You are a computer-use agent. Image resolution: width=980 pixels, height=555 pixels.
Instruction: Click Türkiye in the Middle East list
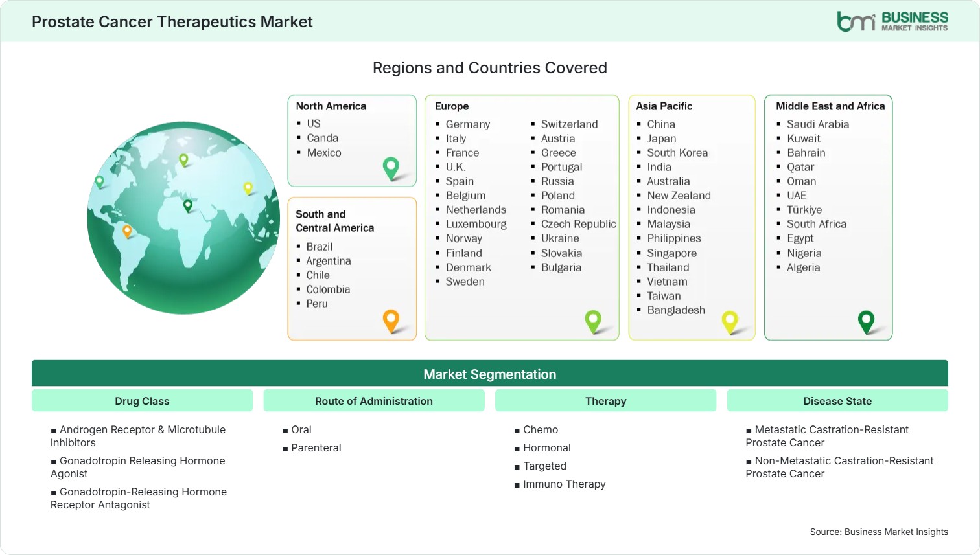tap(804, 210)
